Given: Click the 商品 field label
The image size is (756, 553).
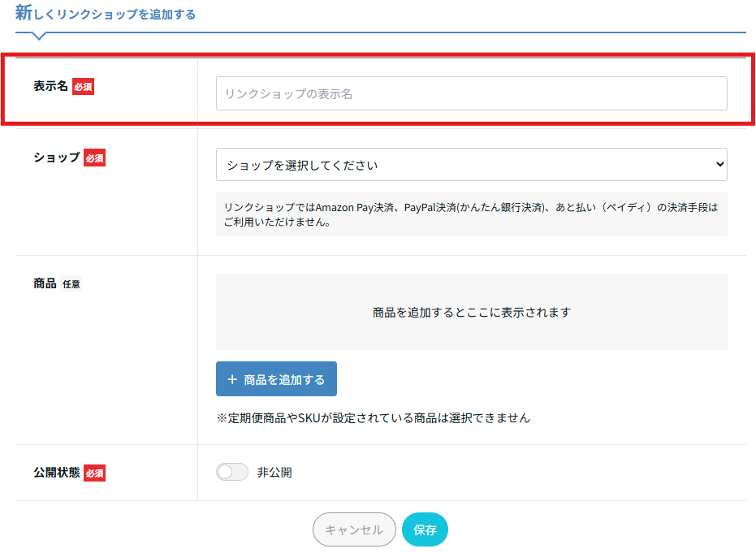Looking at the screenshot, I should click(45, 284).
